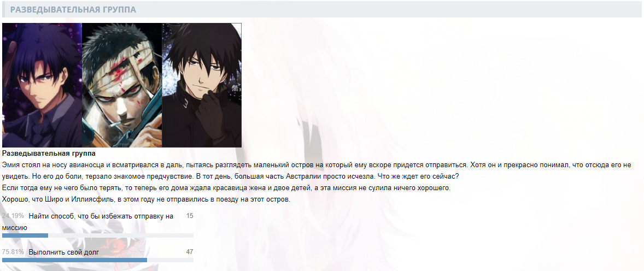Open the middle image of the bandaged man
The width and height of the screenshot is (644, 271).
click(x=122, y=85)
